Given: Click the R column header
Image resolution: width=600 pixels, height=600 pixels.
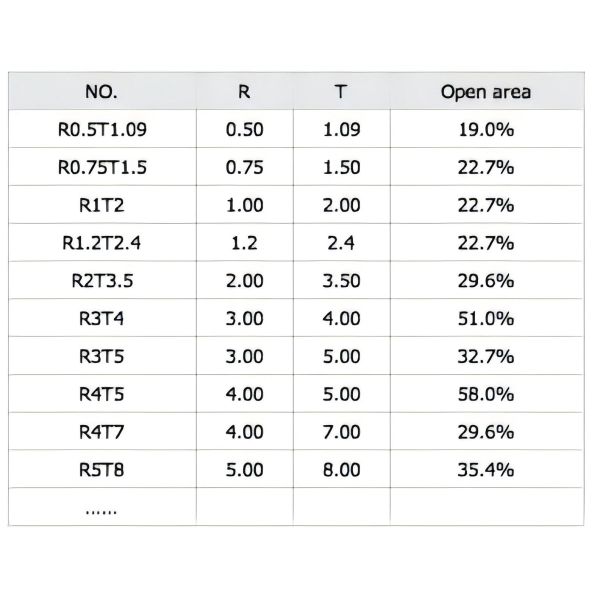Looking at the screenshot, I should (244, 92).
